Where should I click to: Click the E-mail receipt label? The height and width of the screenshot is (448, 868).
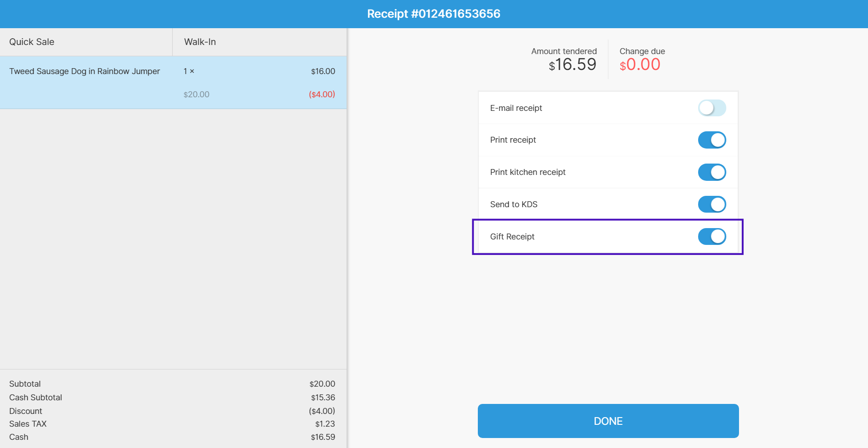coord(516,108)
